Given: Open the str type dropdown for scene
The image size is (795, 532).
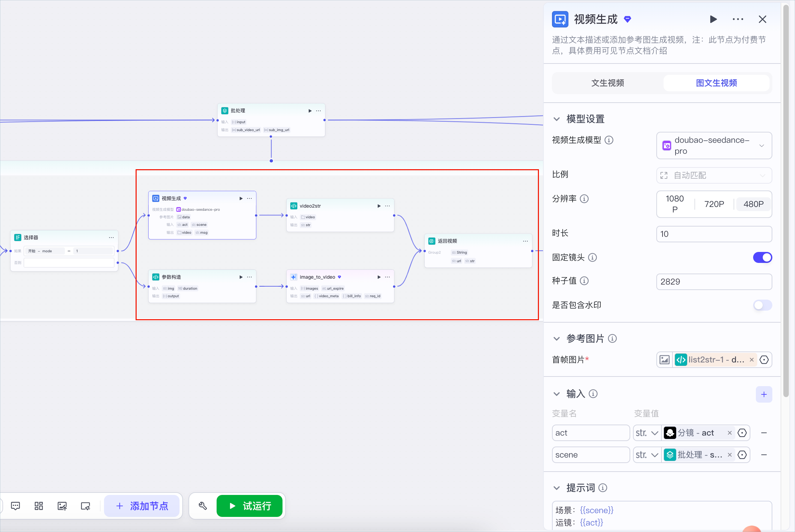Looking at the screenshot, I should tap(647, 455).
